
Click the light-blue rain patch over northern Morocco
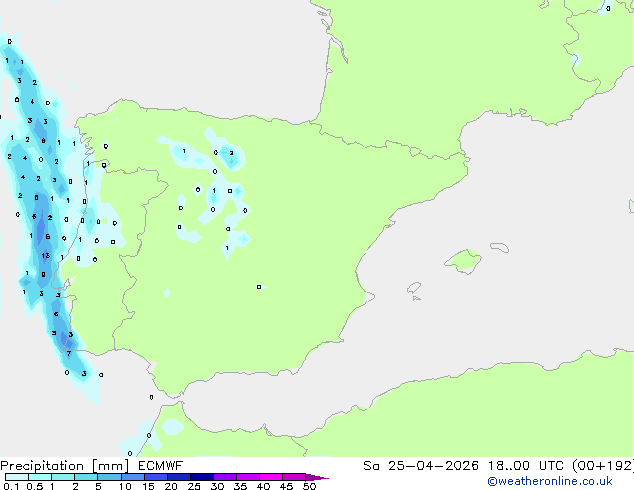(173, 427)
